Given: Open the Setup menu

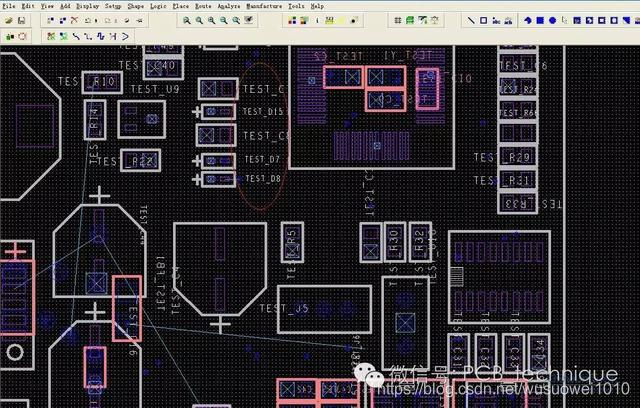Looking at the screenshot, I should point(115,6).
